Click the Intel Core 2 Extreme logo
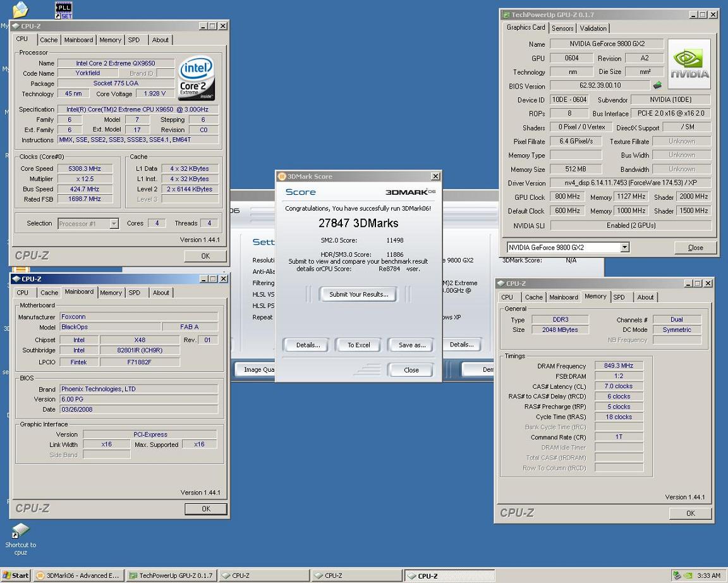The width and height of the screenshot is (728, 583). coord(197,78)
